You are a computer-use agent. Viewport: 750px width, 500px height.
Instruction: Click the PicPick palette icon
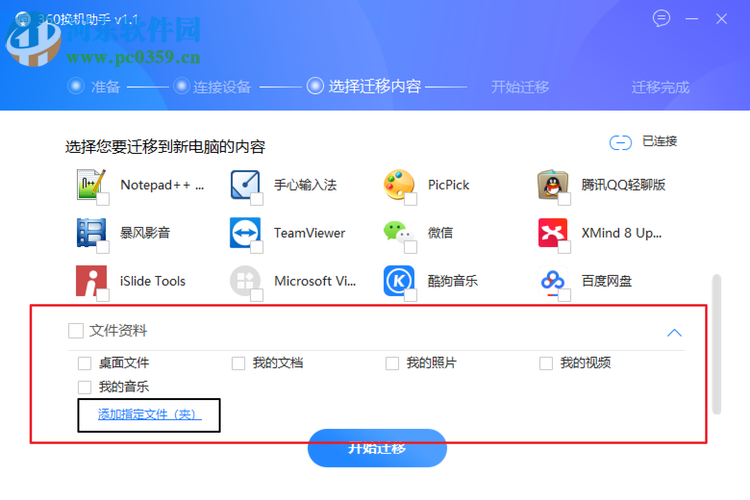[399, 184]
